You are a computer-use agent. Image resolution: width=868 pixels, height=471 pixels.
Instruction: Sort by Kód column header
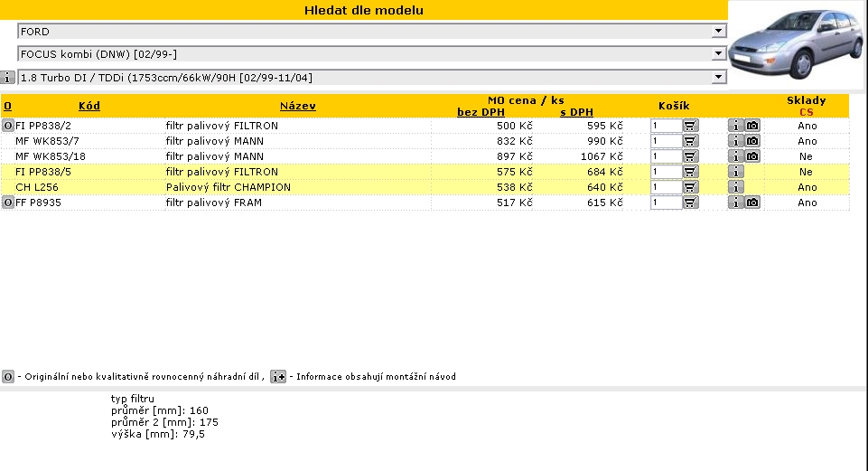pos(89,106)
